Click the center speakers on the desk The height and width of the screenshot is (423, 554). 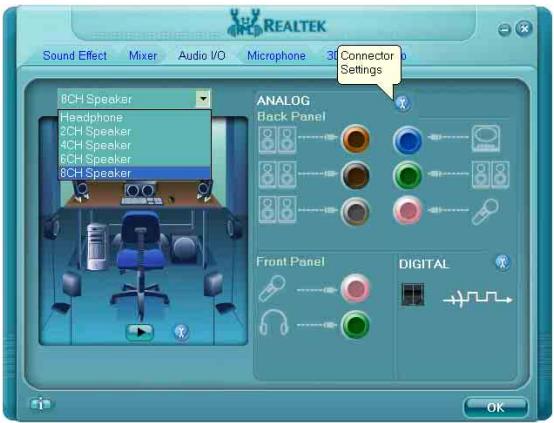[140, 190]
